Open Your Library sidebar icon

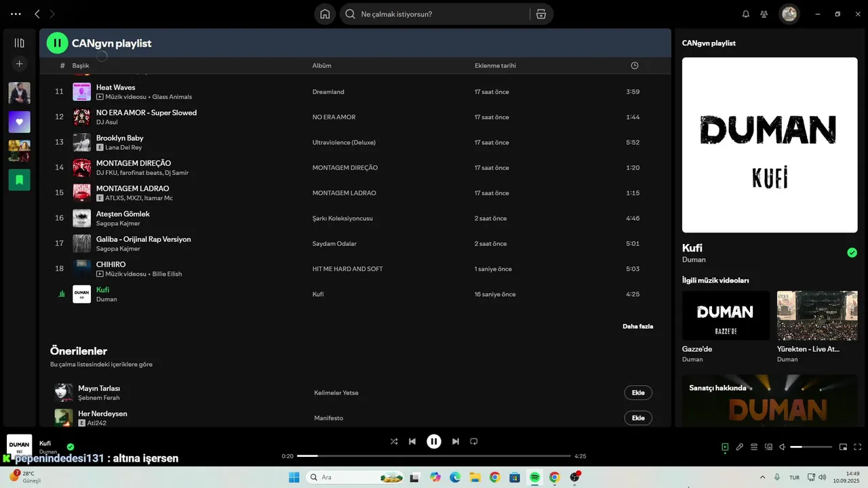[x=19, y=43]
